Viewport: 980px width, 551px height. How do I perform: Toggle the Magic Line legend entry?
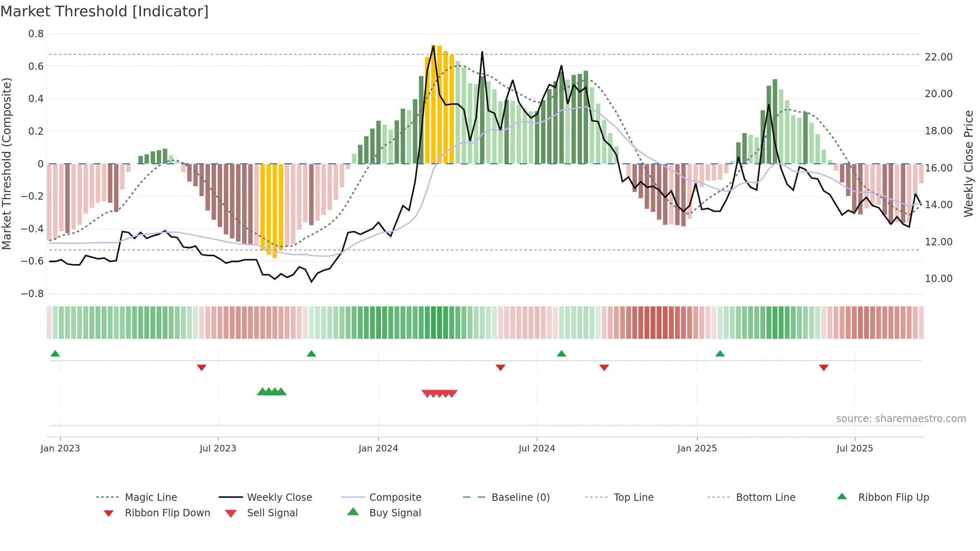pos(137,497)
